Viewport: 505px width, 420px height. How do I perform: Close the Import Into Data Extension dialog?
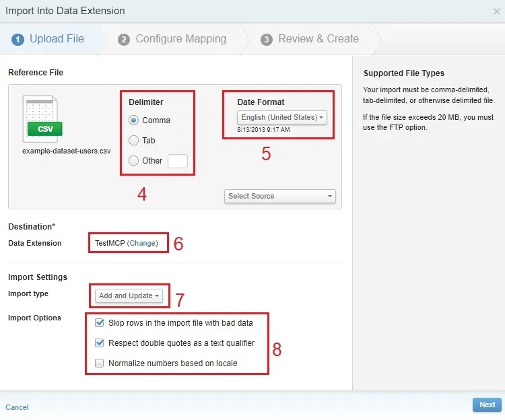point(496,11)
